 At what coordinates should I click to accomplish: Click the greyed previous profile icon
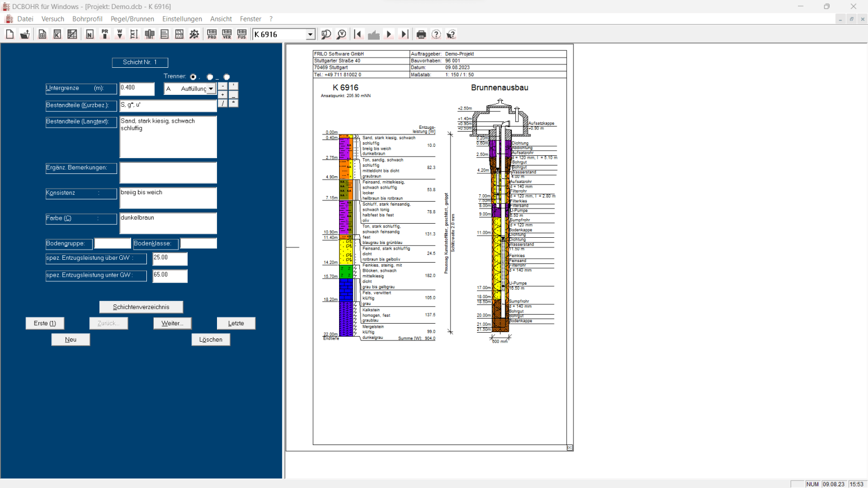pos(374,34)
